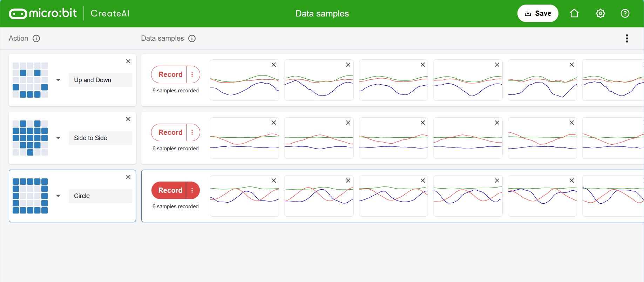The width and height of the screenshot is (644, 282).
Task: Expand icon dropdown for Up and Down
Action: (x=58, y=80)
